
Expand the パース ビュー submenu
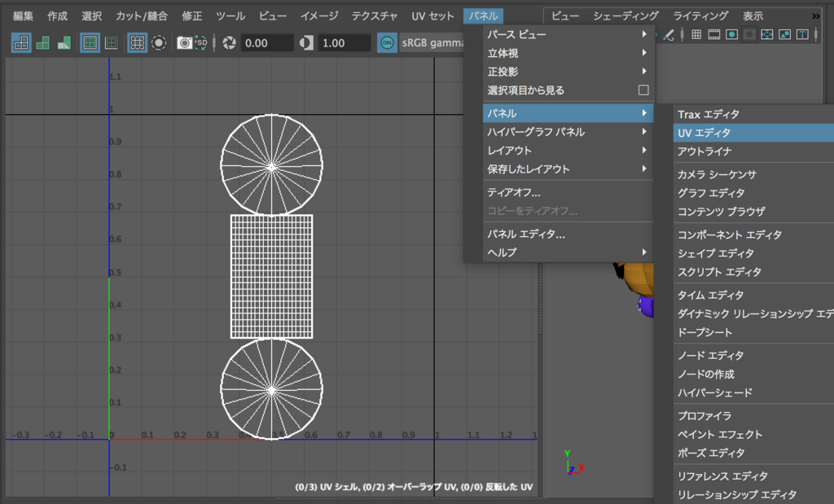[568, 34]
